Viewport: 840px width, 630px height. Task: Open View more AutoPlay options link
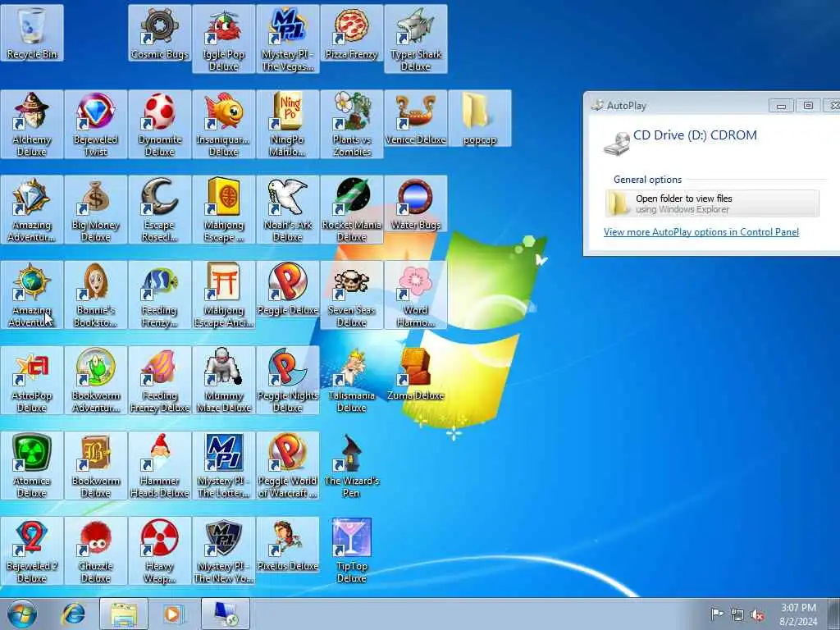pyautogui.click(x=701, y=232)
